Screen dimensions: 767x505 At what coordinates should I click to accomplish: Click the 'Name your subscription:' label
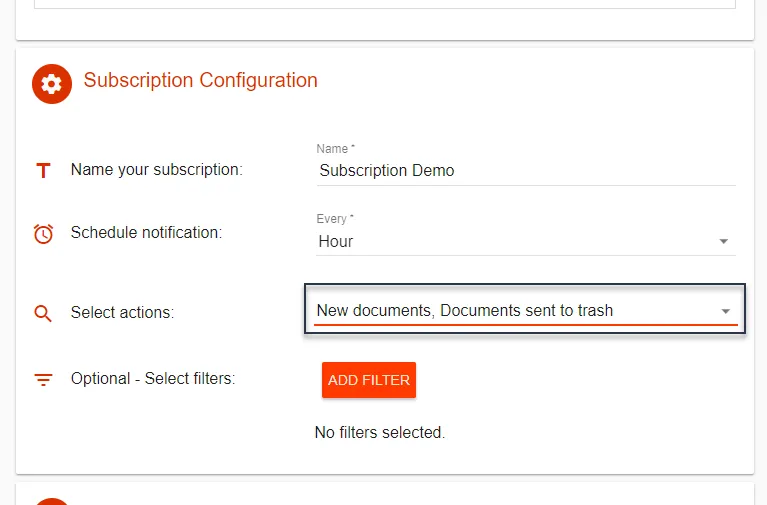(157, 170)
